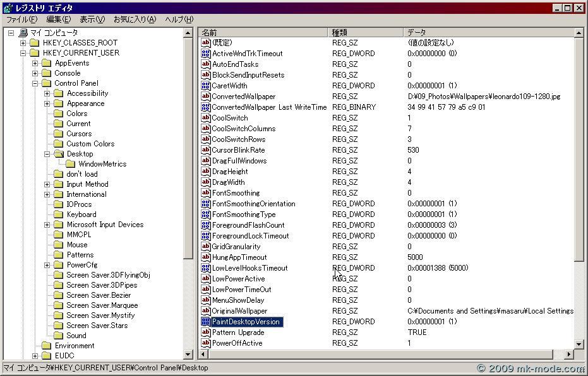Expand the HKEY_CLASSES_ROOT tree node
Image resolution: width=588 pixels, height=376 pixels.
[23, 43]
